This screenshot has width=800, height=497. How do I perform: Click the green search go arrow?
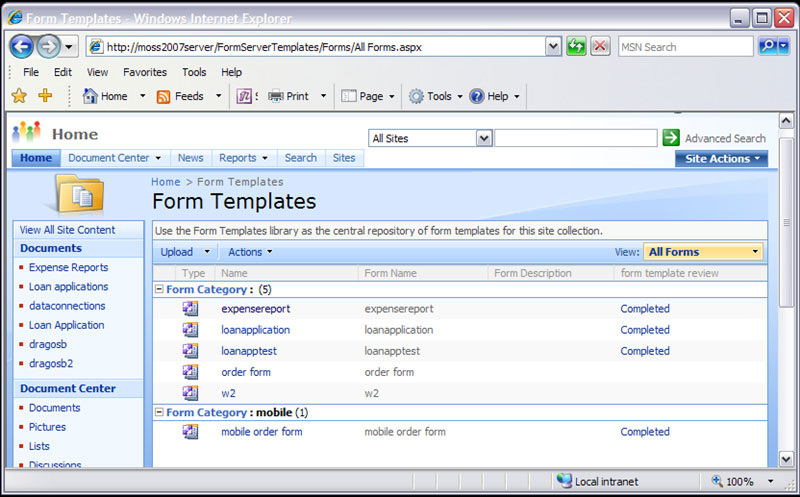pos(671,138)
